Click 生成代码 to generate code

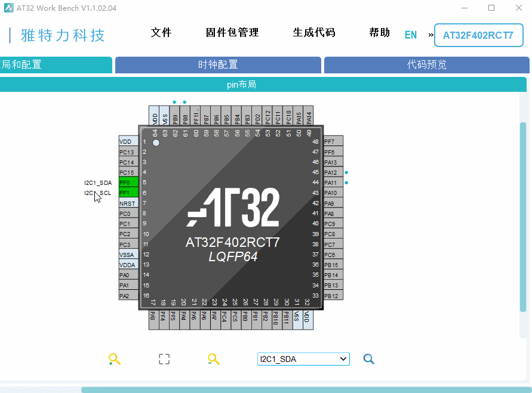(x=313, y=33)
